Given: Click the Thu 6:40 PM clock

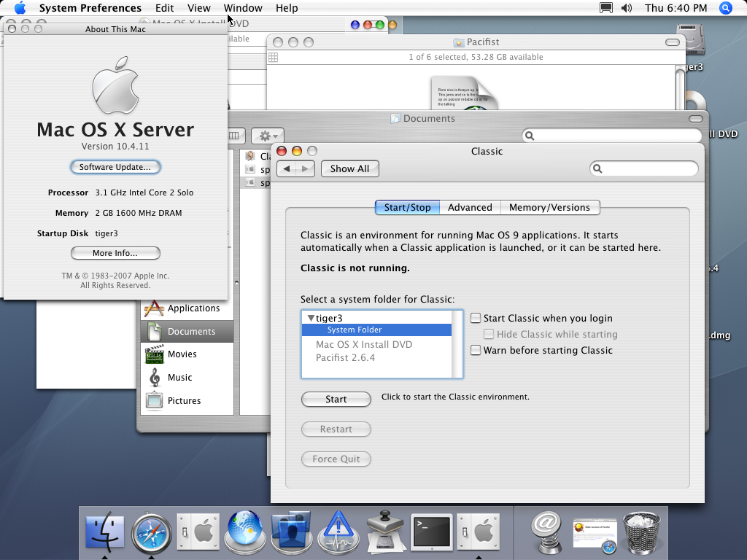Looking at the screenshot, I should (676, 8).
